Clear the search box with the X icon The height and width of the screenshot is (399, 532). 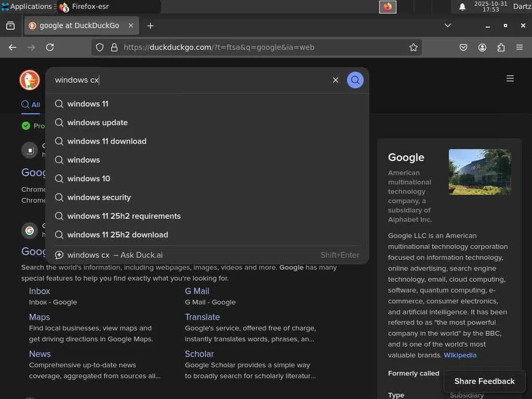pyautogui.click(x=335, y=80)
